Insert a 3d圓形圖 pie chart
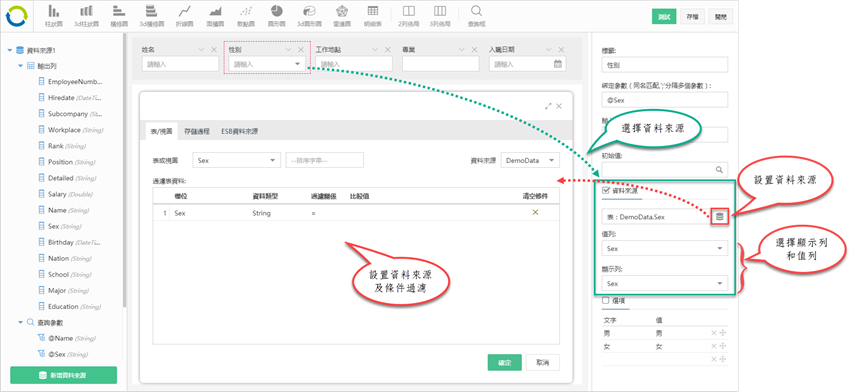 click(309, 16)
